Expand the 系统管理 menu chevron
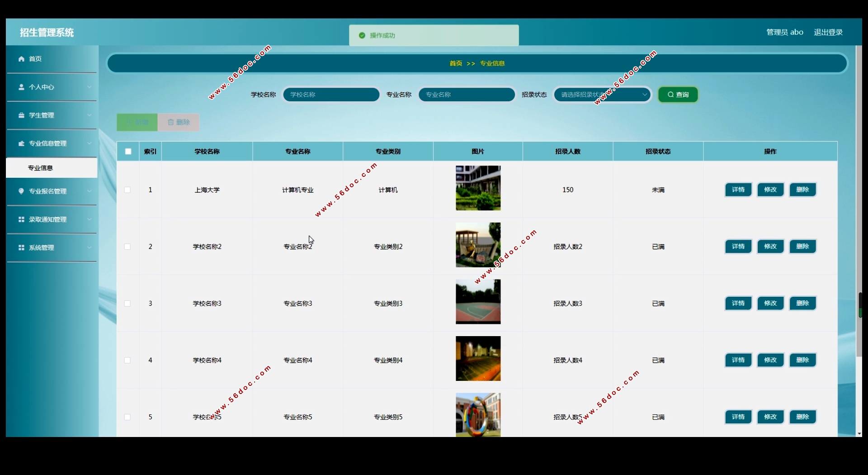 click(89, 247)
